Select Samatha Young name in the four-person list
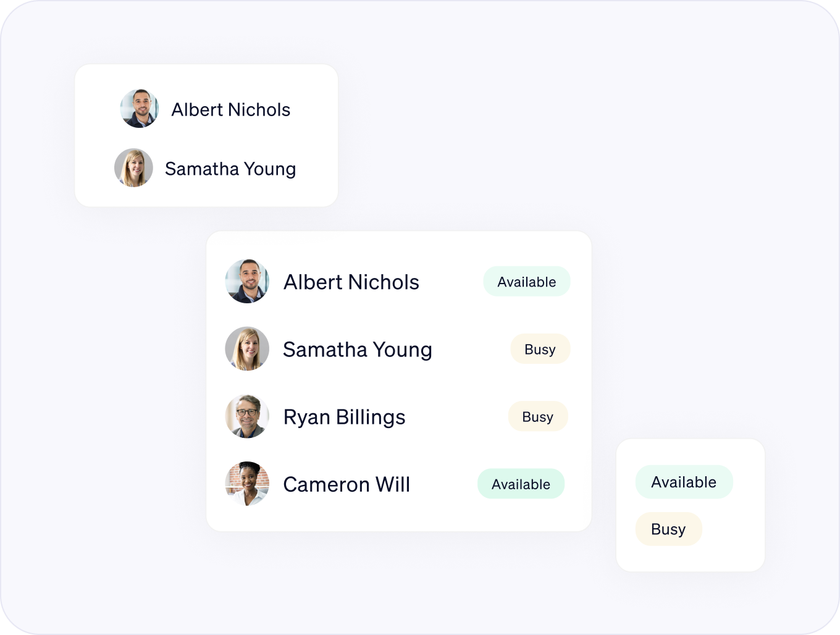Viewport: 840px width, 635px height. tap(357, 349)
